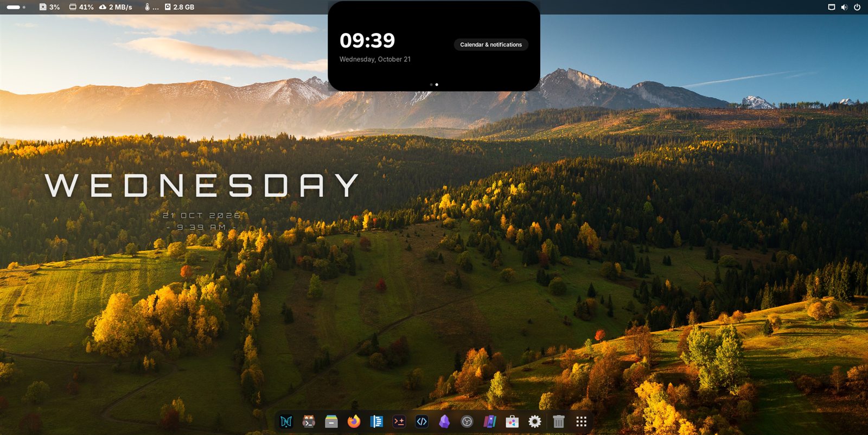Open the volume speaker icon
Viewport: 868px width, 435px height.
coord(844,7)
